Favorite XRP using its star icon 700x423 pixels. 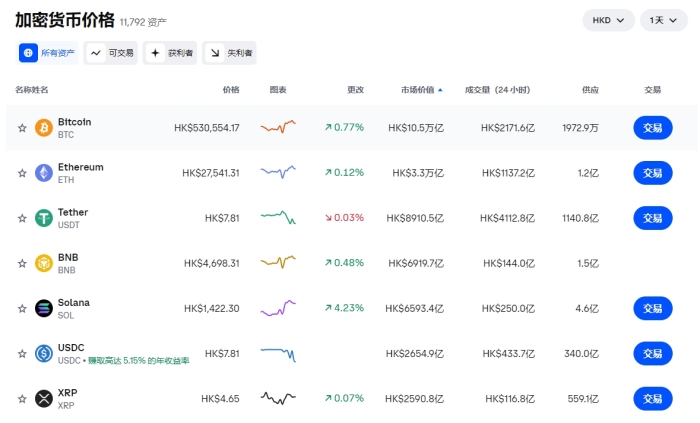coord(22,399)
